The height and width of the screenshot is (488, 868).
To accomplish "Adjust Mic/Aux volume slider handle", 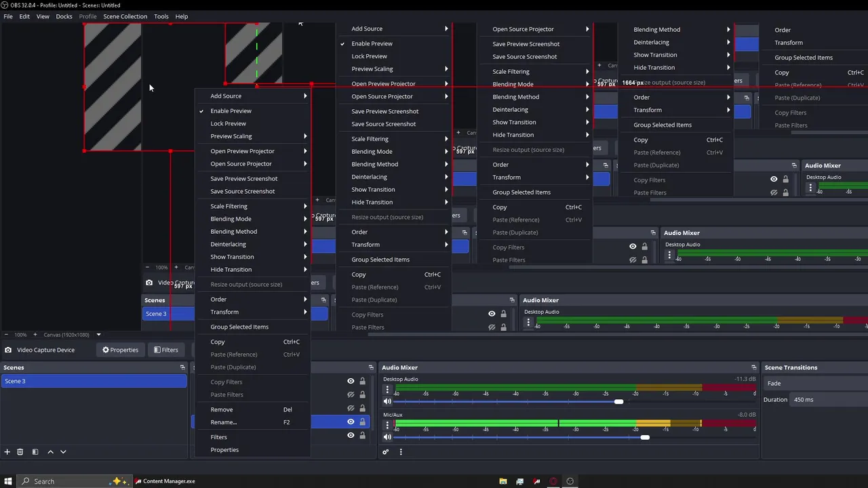I will point(645,437).
